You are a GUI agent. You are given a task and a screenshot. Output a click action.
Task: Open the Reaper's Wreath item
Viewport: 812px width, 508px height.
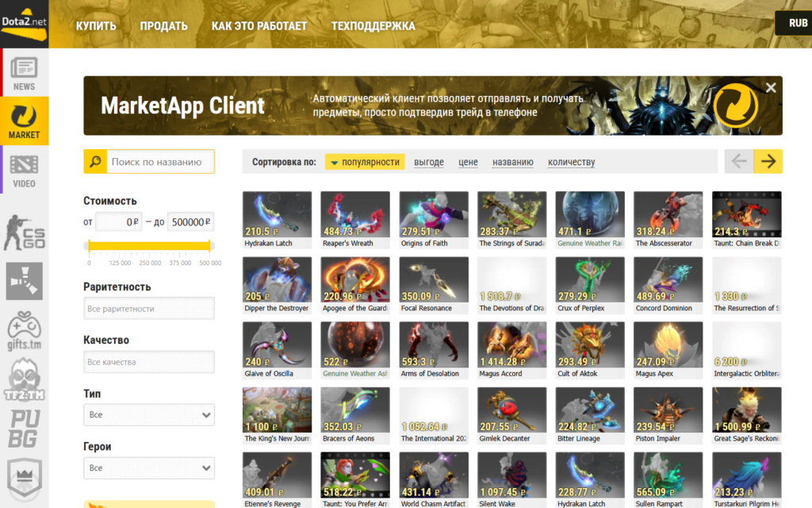355,220
